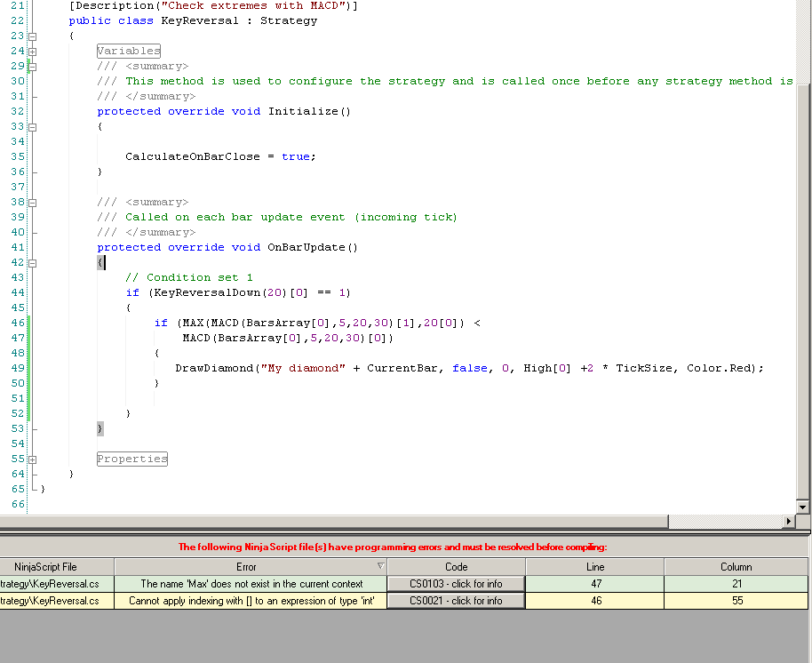Click KeyReversal.cs file cell in second error row
This screenshot has width=812, height=663.
(57, 601)
